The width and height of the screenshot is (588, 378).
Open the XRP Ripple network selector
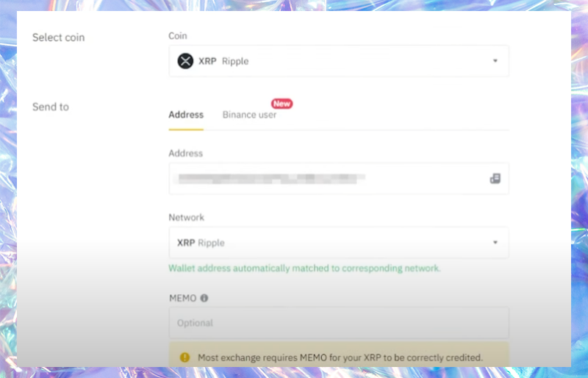point(339,243)
